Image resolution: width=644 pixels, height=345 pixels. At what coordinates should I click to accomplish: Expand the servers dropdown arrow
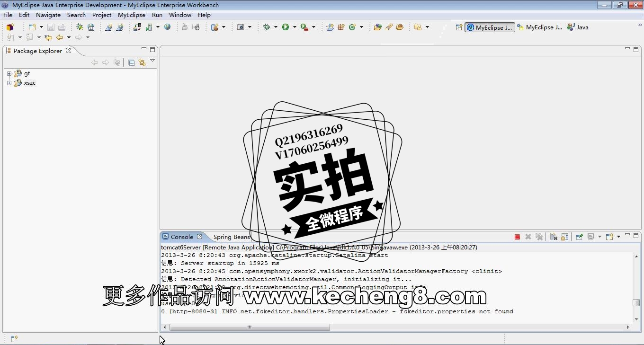tap(158, 27)
